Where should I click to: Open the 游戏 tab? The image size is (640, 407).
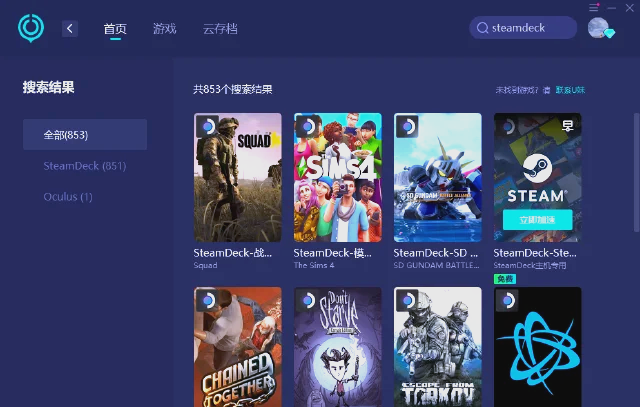164,29
